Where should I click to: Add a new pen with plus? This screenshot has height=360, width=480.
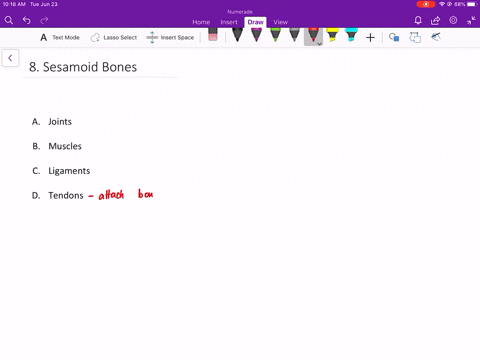coord(370,37)
